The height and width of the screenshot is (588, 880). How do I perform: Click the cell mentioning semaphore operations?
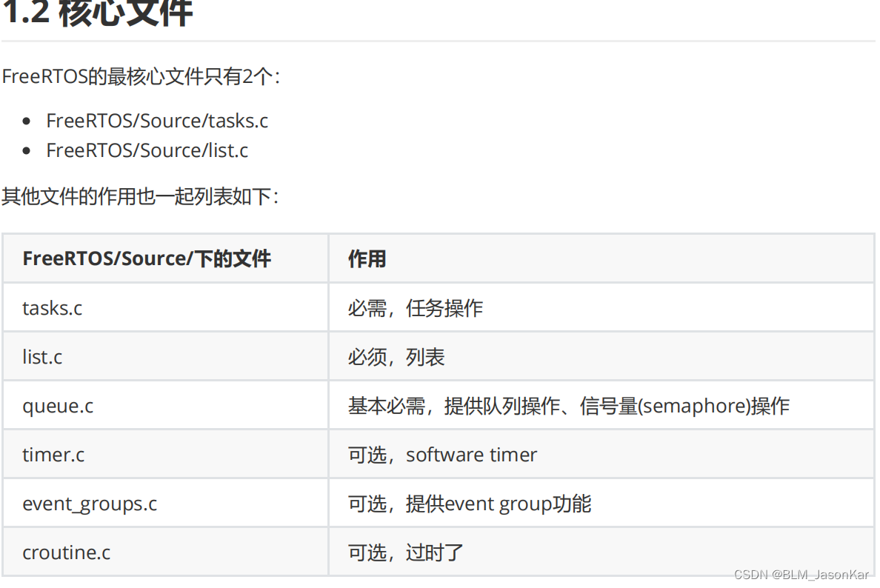[568, 406]
